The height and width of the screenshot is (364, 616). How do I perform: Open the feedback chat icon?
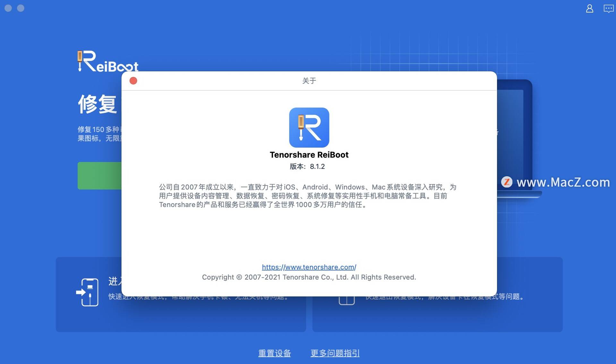[x=608, y=8]
